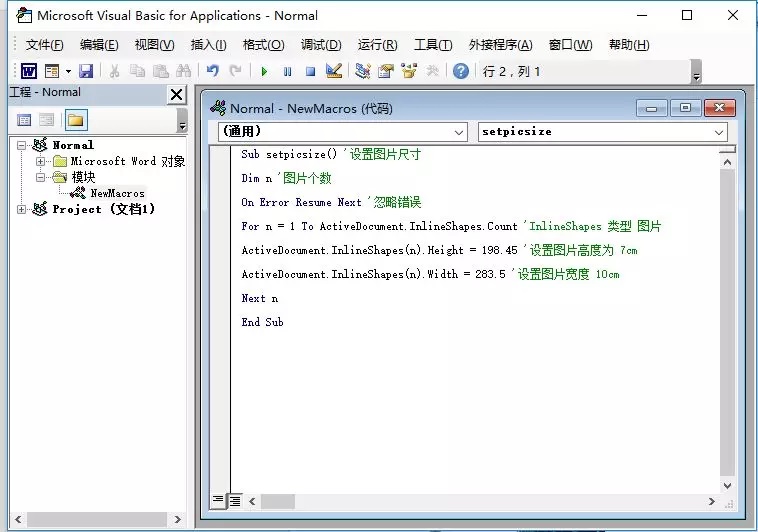Open the setpicsize procedure dropdown
Screen dimensions: 758x532
point(602,132)
